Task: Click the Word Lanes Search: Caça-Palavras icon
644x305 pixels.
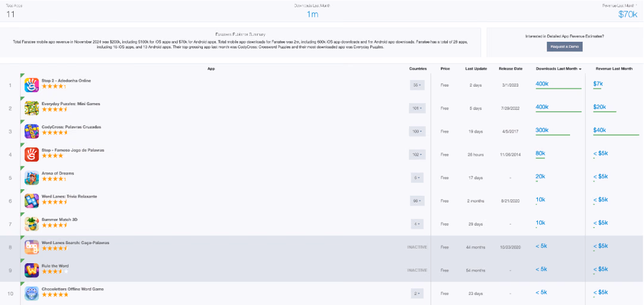Action: click(32, 248)
